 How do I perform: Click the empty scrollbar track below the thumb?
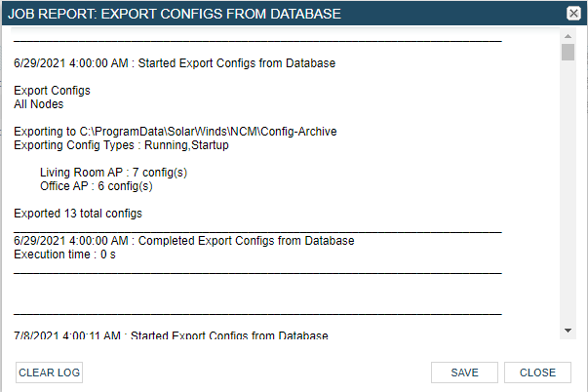coord(568,195)
